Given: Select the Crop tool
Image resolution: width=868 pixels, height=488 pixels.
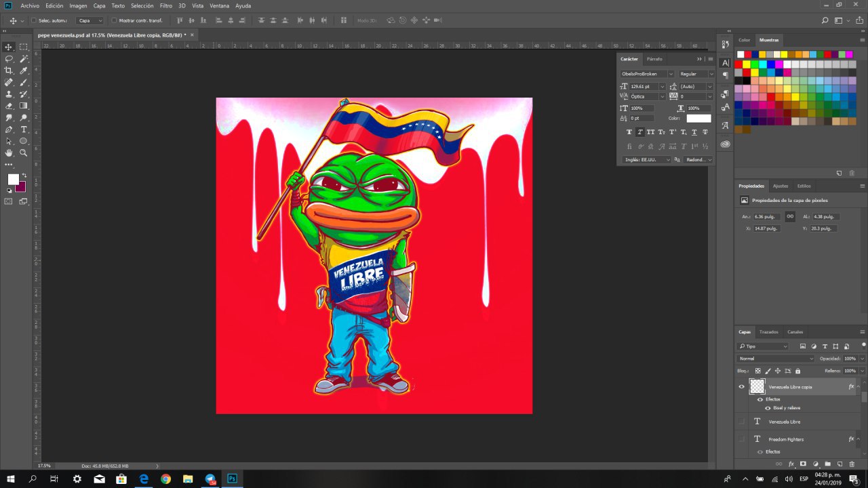Looking at the screenshot, I should tap(9, 70).
